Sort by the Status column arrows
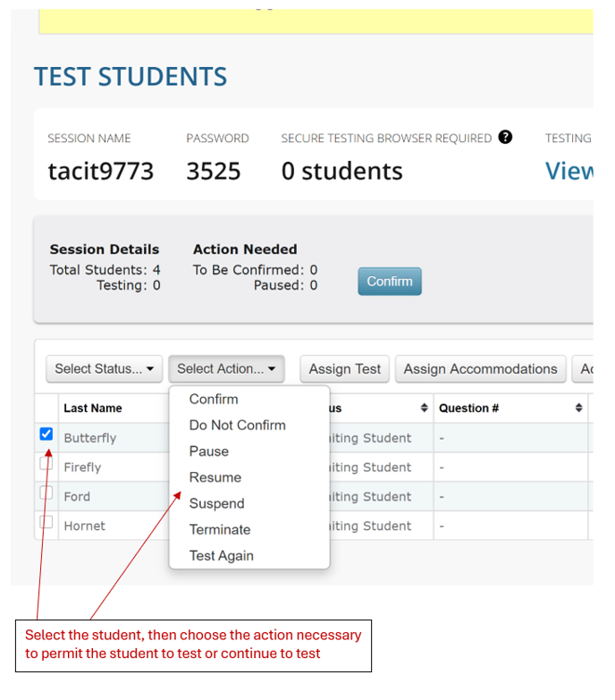The width and height of the screenshot is (615, 700). [x=424, y=408]
